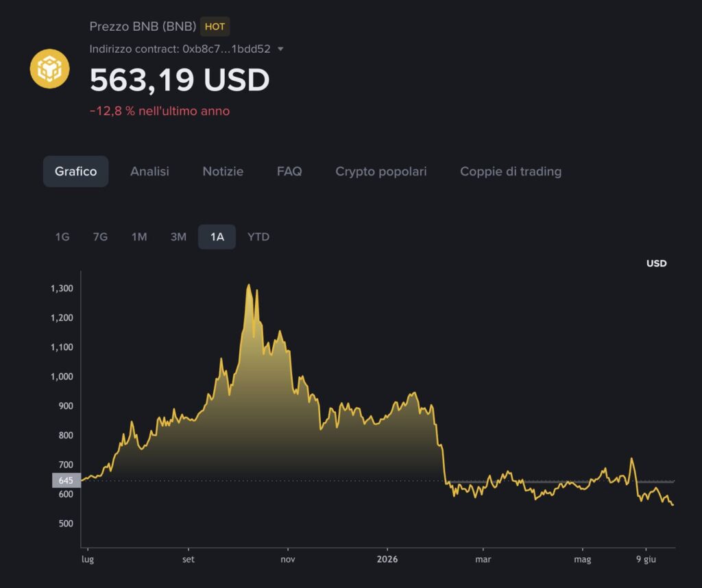
Task: Open the Notizie tab
Action: 223,171
